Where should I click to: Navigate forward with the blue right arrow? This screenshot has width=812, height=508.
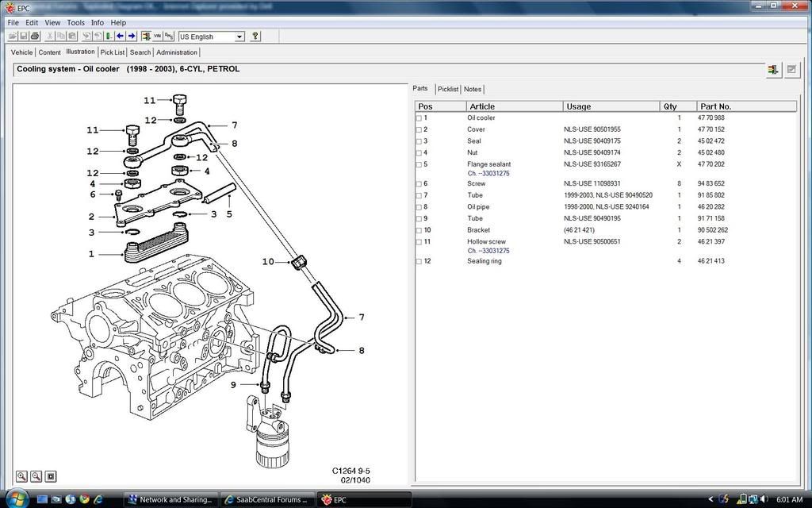[132, 36]
